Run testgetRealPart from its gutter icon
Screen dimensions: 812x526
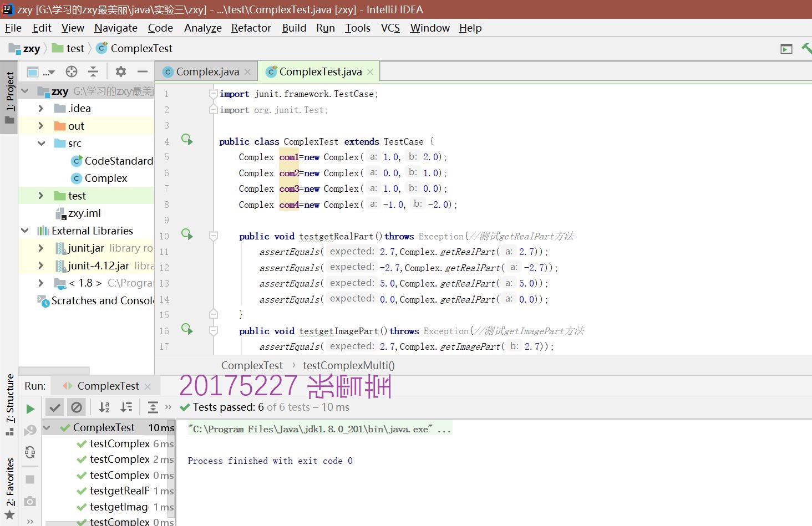point(187,234)
